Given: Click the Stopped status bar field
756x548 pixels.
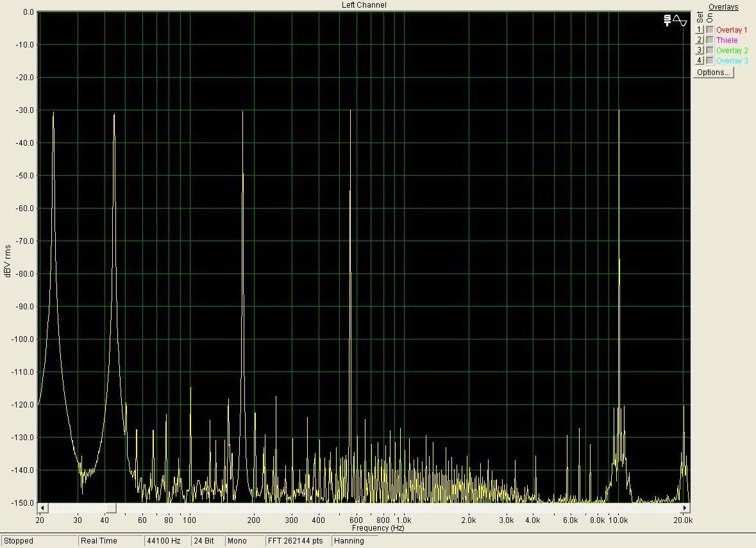Looking at the screenshot, I should (x=39, y=541).
